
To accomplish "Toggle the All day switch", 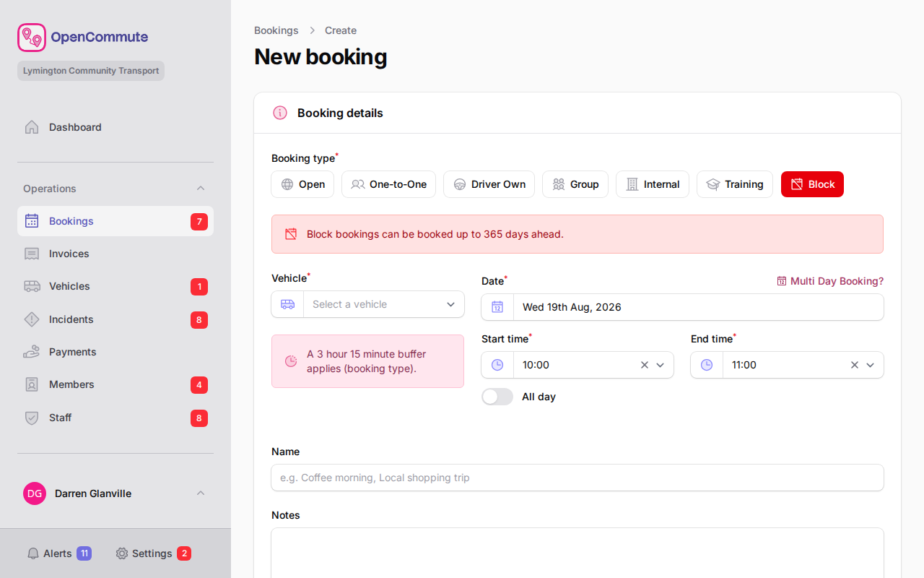I will pos(497,397).
